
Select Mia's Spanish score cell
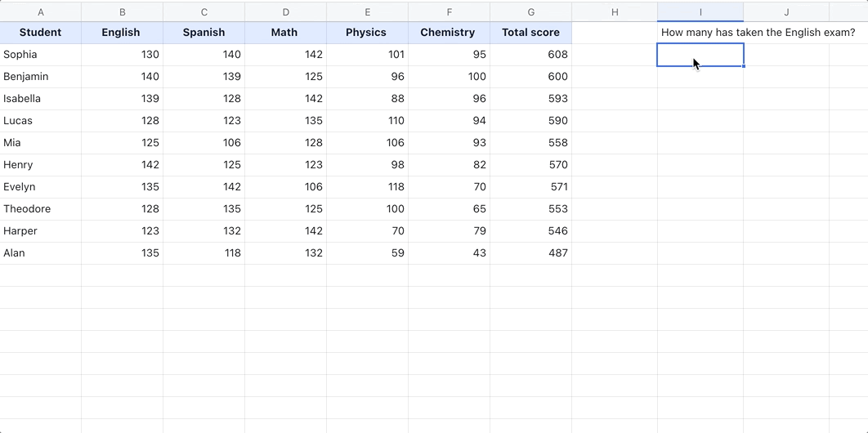click(x=204, y=143)
